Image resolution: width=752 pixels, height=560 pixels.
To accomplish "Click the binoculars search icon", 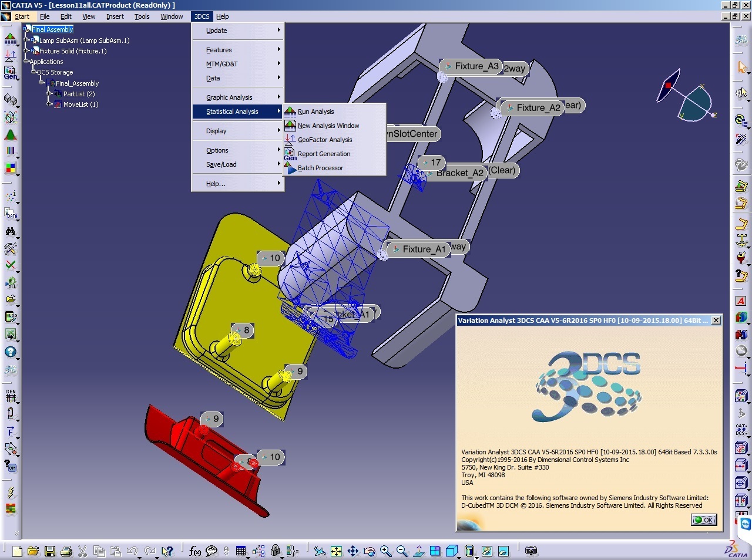I will pyautogui.click(x=11, y=231).
